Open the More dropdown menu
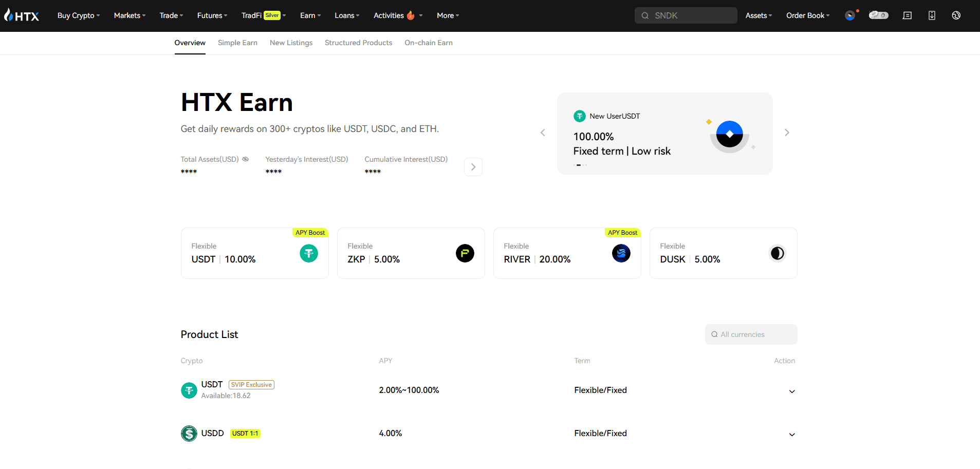 (448, 15)
